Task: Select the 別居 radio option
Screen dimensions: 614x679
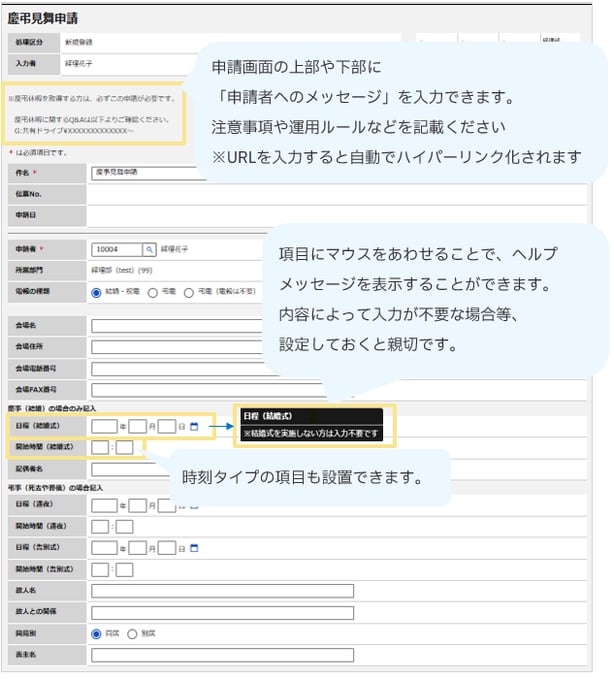Action: click(132, 635)
